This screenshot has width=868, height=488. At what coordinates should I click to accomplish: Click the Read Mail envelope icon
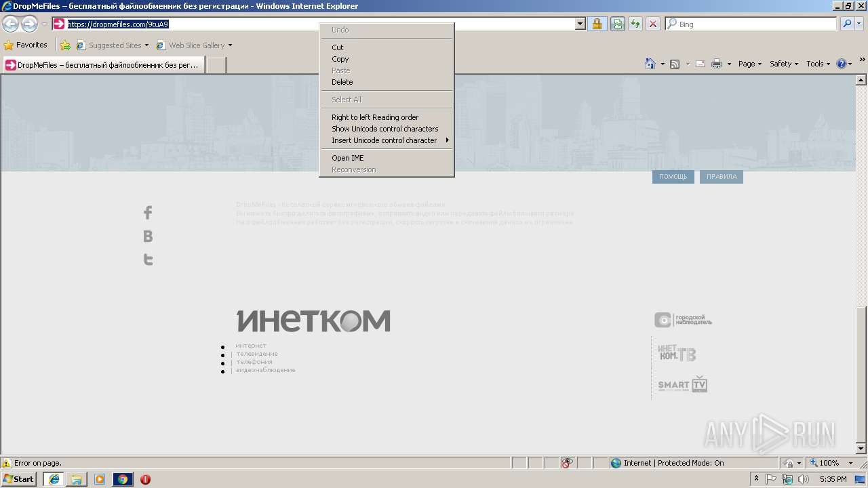[x=701, y=64]
